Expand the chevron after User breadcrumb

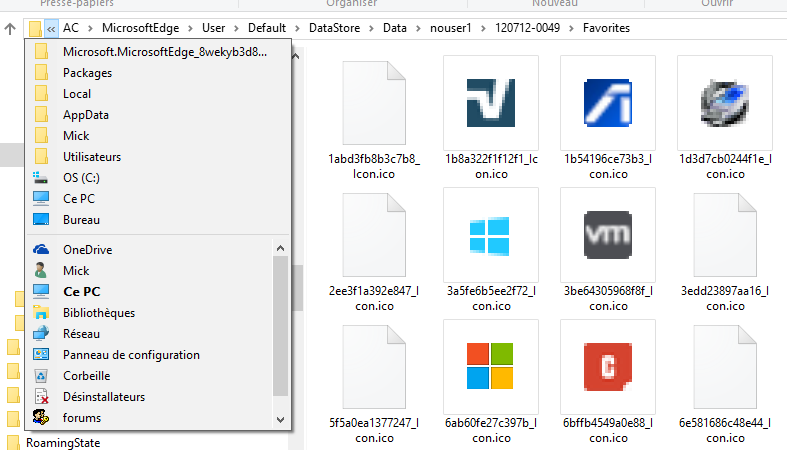[x=236, y=29]
